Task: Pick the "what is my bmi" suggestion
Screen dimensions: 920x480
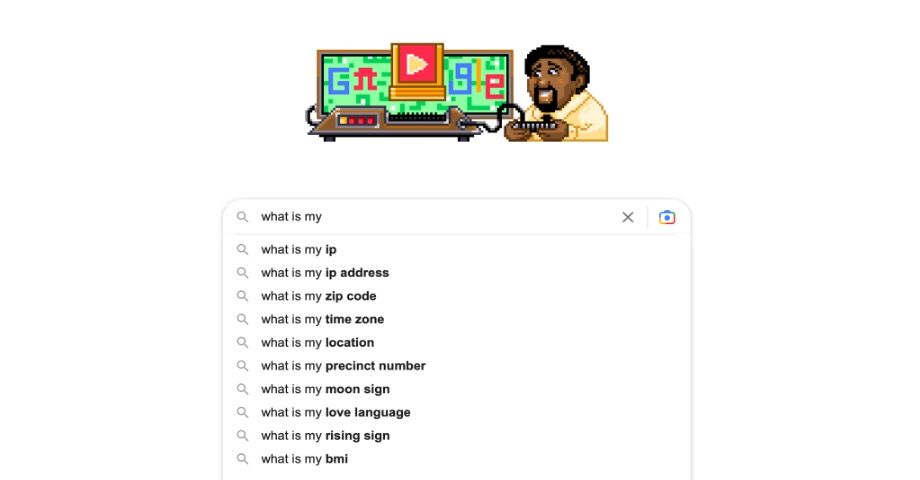Action: pos(304,459)
